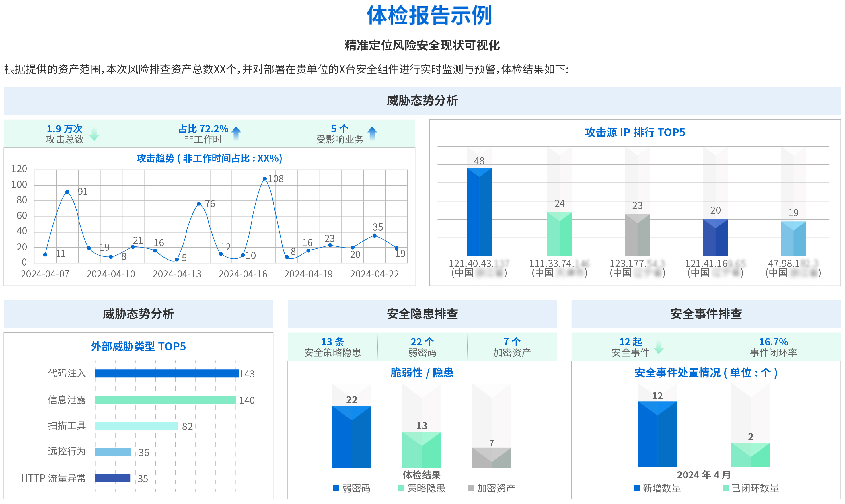Screen dimensions: 845x504
Task: Select the green 策略隐患 legend swatch
Action: (x=401, y=488)
